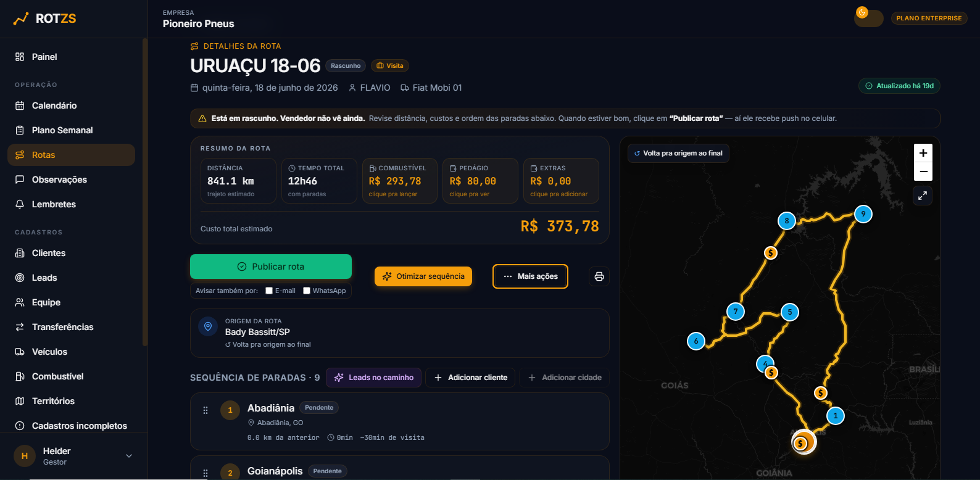Toggle the dark mode switch

868,18
